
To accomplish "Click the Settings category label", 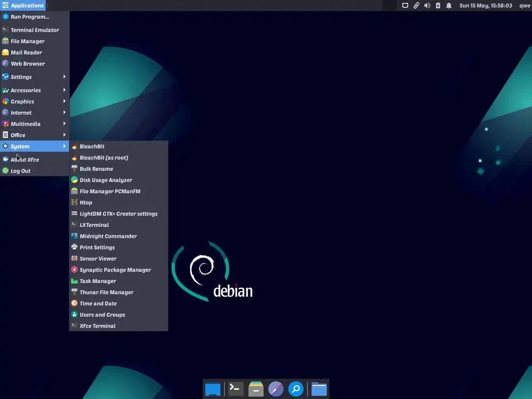I will pyautogui.click(x=21, y=77).
